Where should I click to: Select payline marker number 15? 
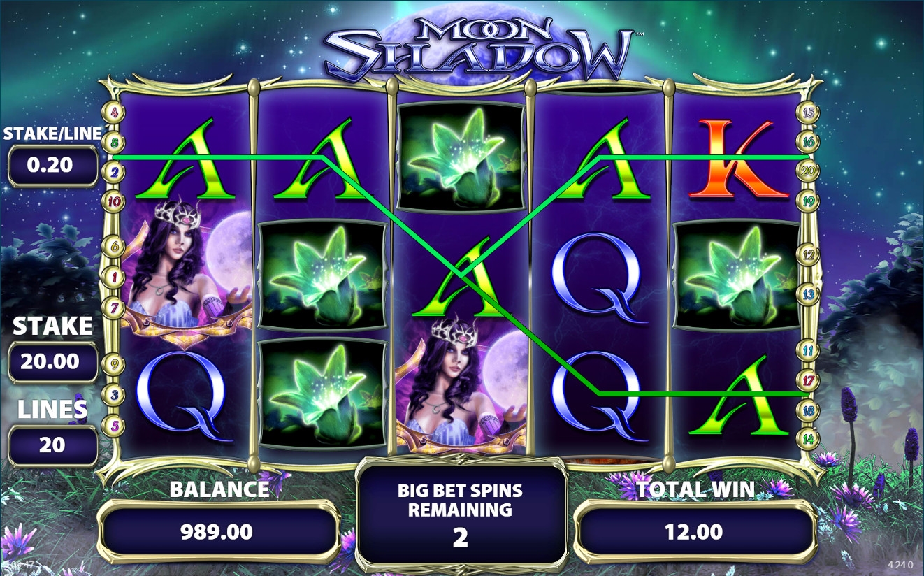[x=809, y=113]
